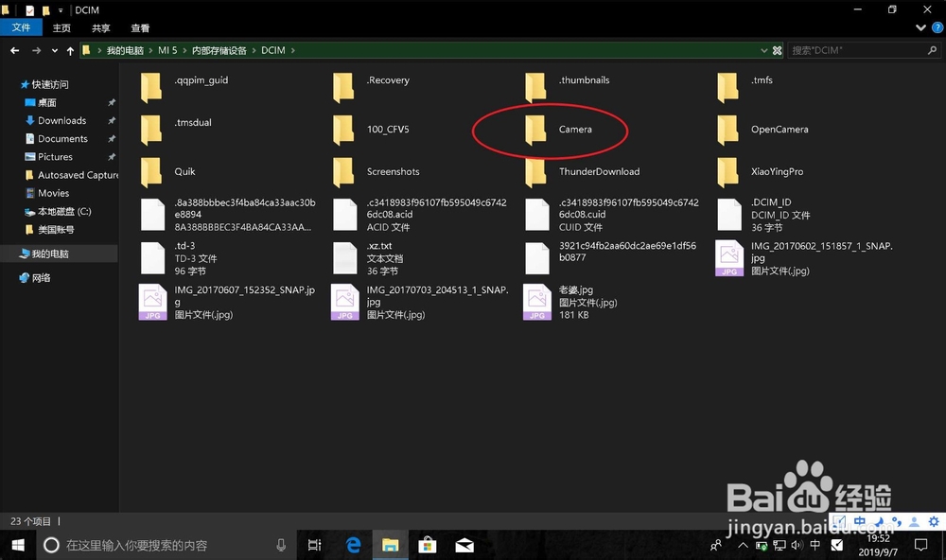This screenshot has height=560, width=946.
Task: Click the DCIM breadcrumb segment
Action: (x=272, y=51)
